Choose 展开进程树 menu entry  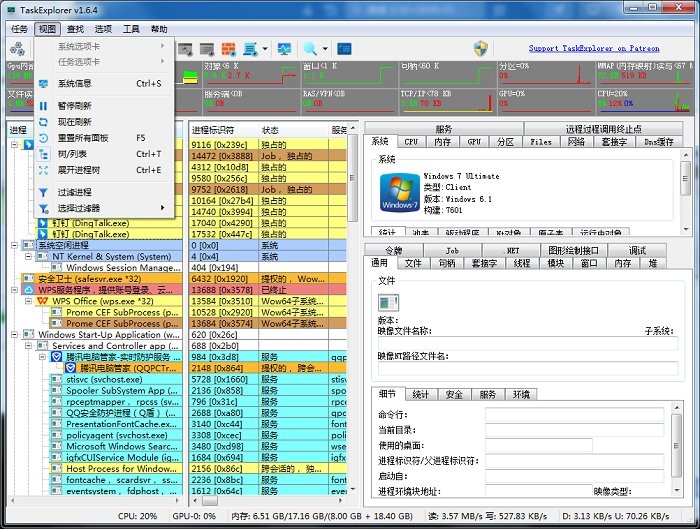(104, 170)
